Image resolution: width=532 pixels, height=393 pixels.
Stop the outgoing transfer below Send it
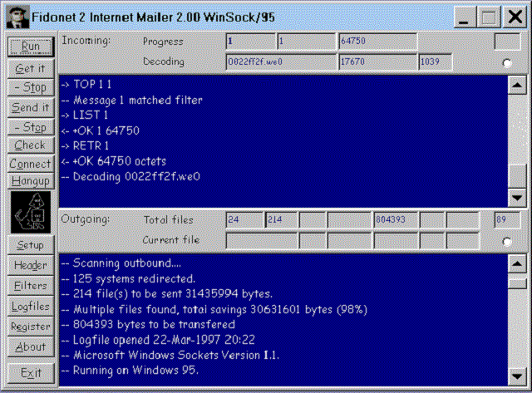[x=31, y=127]
